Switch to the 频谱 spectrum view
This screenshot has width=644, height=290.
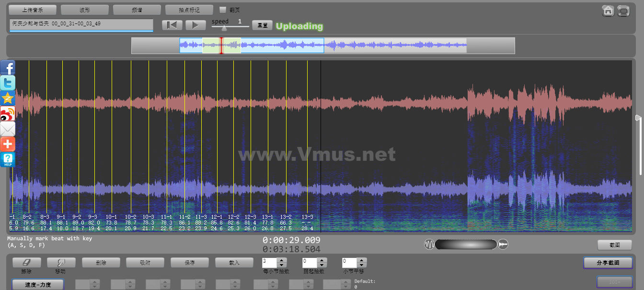(137, 10)
